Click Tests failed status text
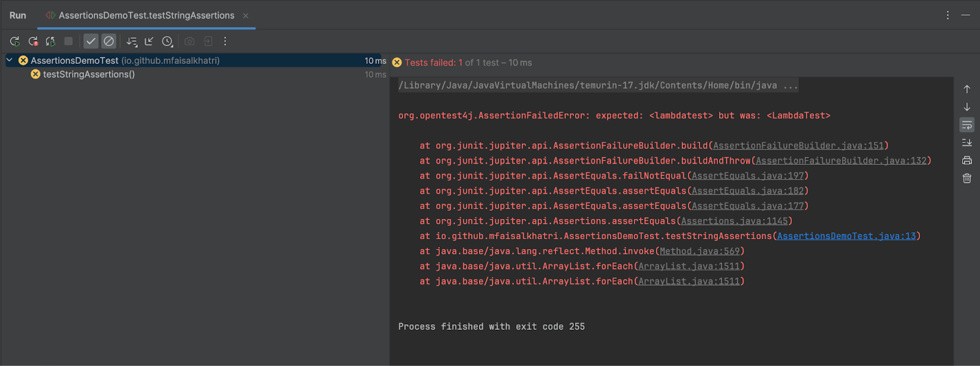 click(468, 63)
